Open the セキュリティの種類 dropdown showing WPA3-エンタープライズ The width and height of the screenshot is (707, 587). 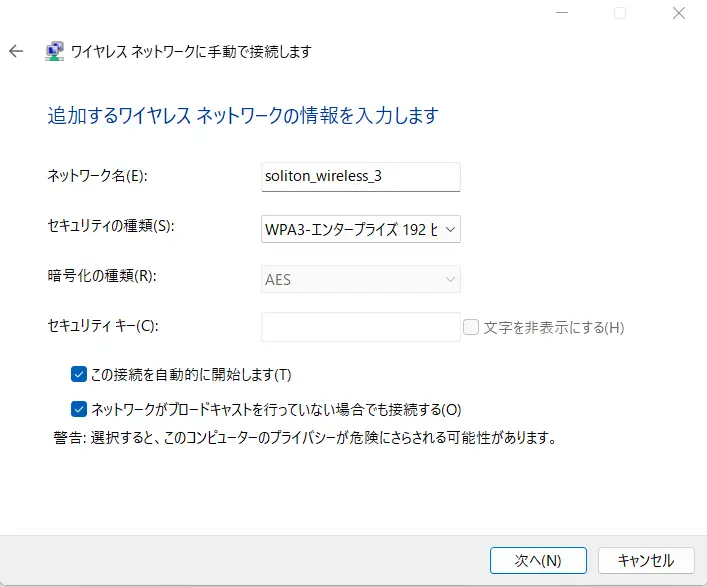tap(361, 229)
